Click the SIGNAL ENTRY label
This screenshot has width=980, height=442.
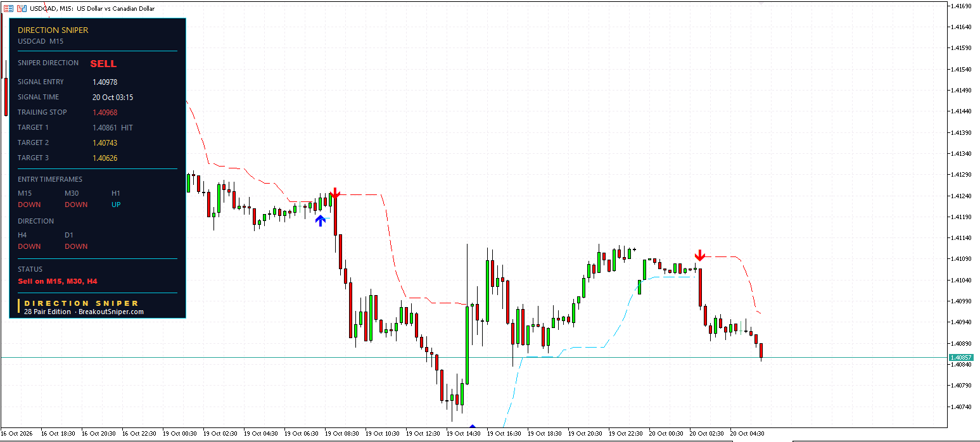(41, 82)
